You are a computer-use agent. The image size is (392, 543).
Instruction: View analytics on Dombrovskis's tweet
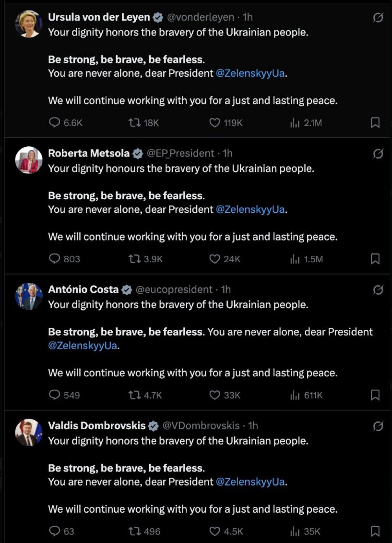295,531
